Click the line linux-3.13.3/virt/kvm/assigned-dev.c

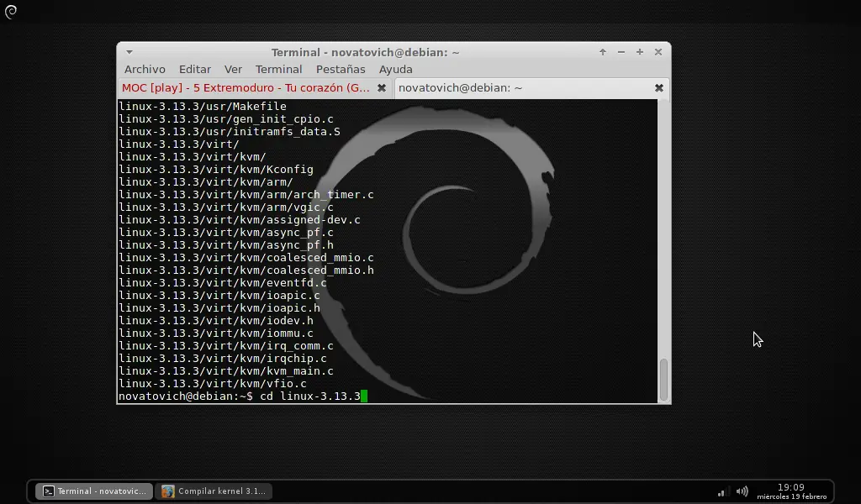click(240, 220)
